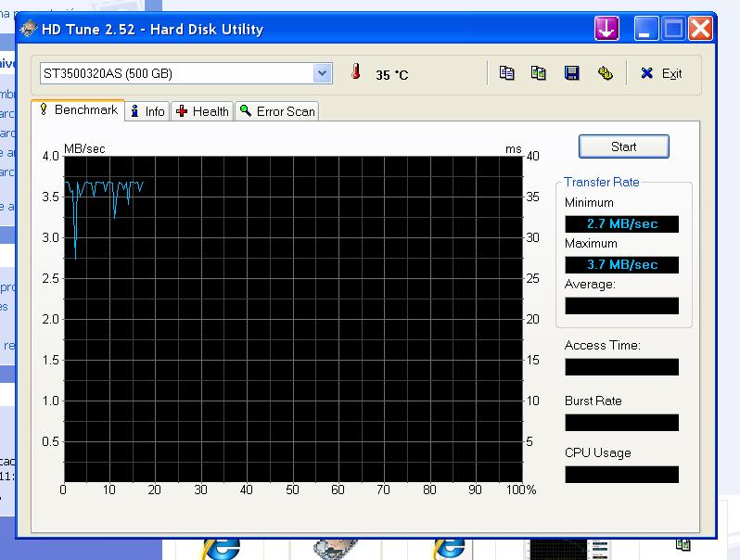
Task: Click the Minimum value 2.7 MB/sec
Action: point(621,224)
